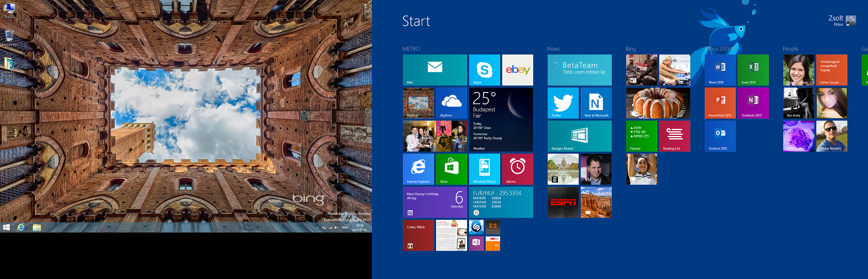Open the Bing News photo tile
The width and height of the screenshot is (868, 279).
pyautogui.click(x=641, y=70)
